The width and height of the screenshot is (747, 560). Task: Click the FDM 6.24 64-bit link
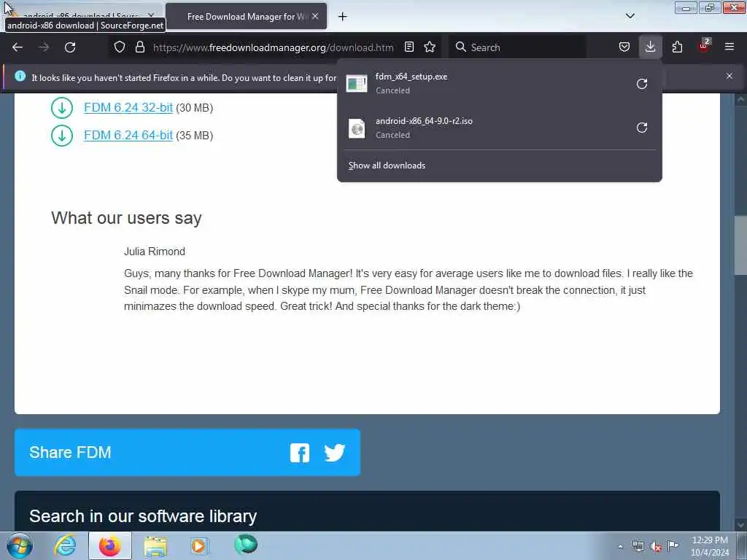pos(128,135)
